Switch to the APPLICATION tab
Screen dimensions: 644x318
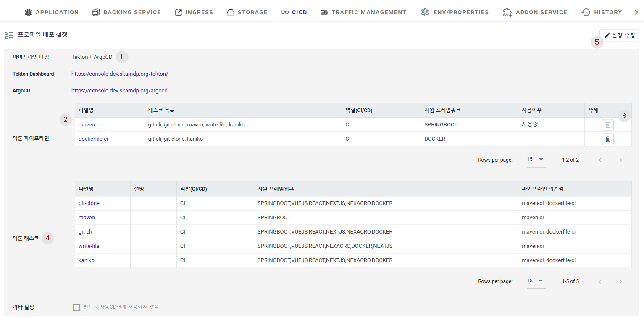tap(51, 12)
